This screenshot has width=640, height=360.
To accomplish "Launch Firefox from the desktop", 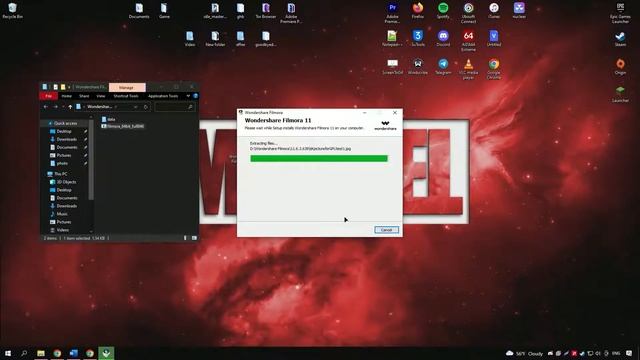I will tap(418, 11).
